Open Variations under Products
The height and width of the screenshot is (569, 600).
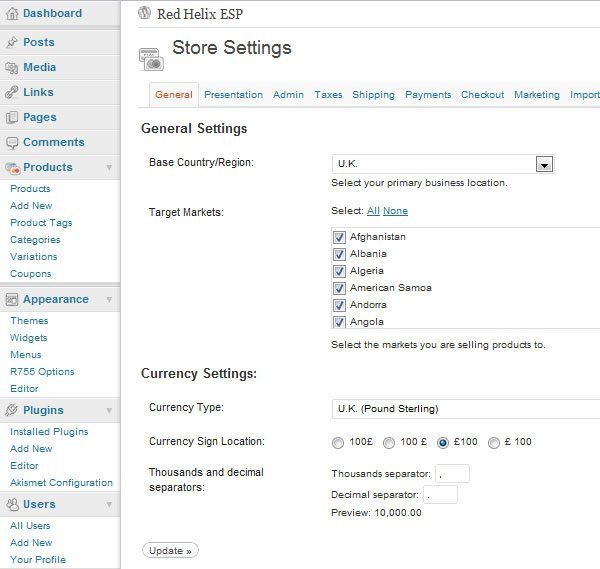pyautogui.click(x=34, y=257)
